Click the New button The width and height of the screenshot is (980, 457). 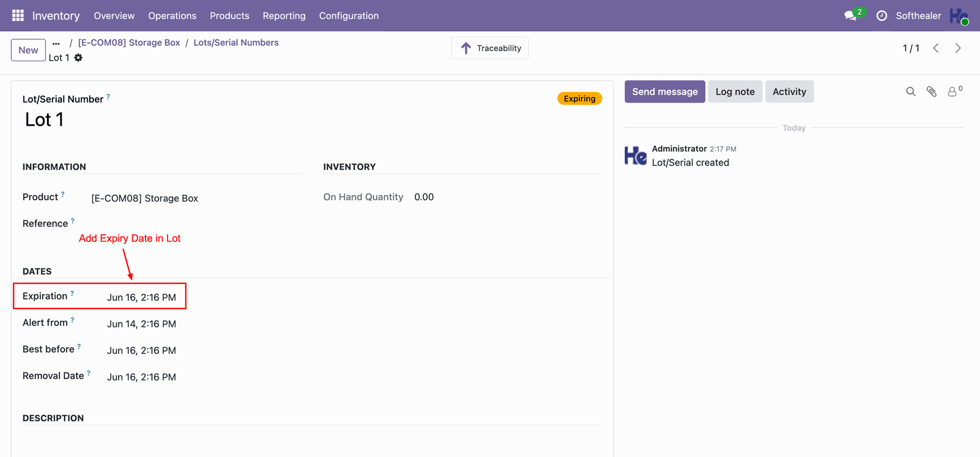[29, 50]
